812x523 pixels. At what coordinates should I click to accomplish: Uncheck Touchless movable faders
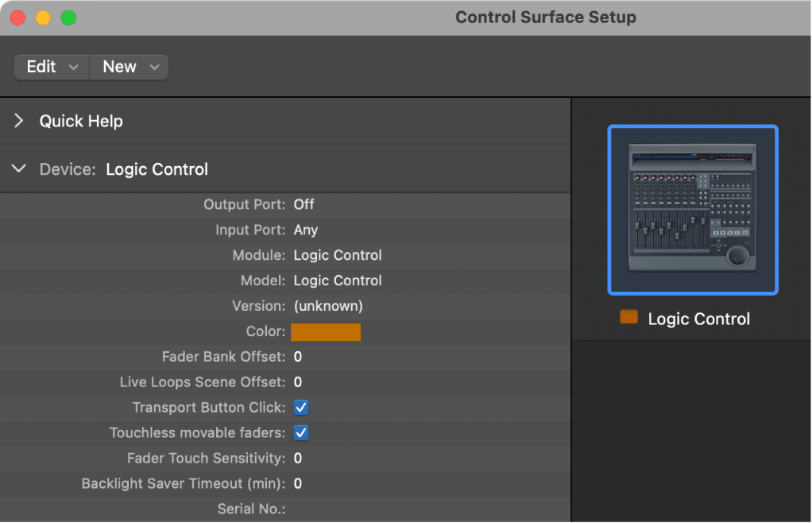click(x=300, y=432)
